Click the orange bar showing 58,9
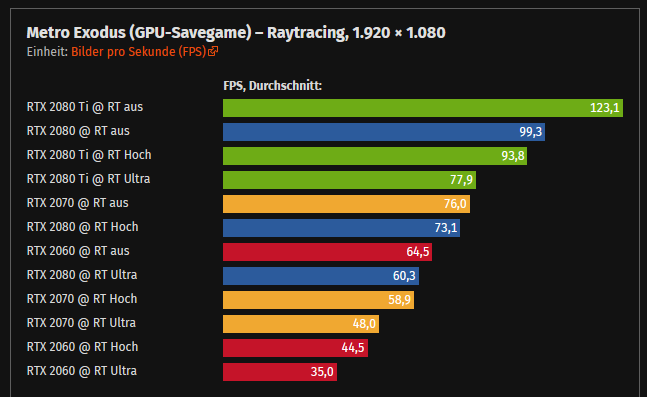 pos(319,299)
